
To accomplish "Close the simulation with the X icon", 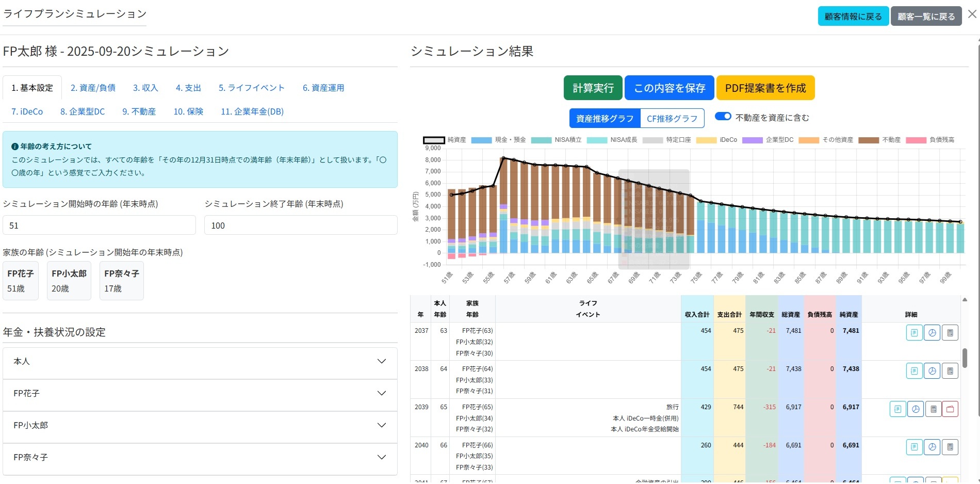I will point(972,14).
